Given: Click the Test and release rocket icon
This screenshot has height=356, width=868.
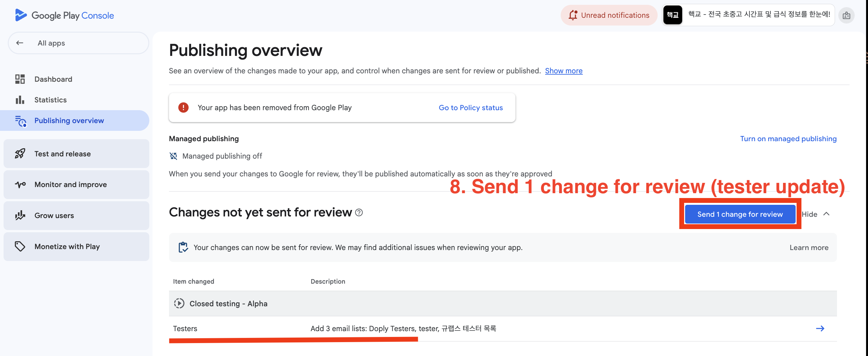Looking at the screenshot, I should (x=20, y=153).
